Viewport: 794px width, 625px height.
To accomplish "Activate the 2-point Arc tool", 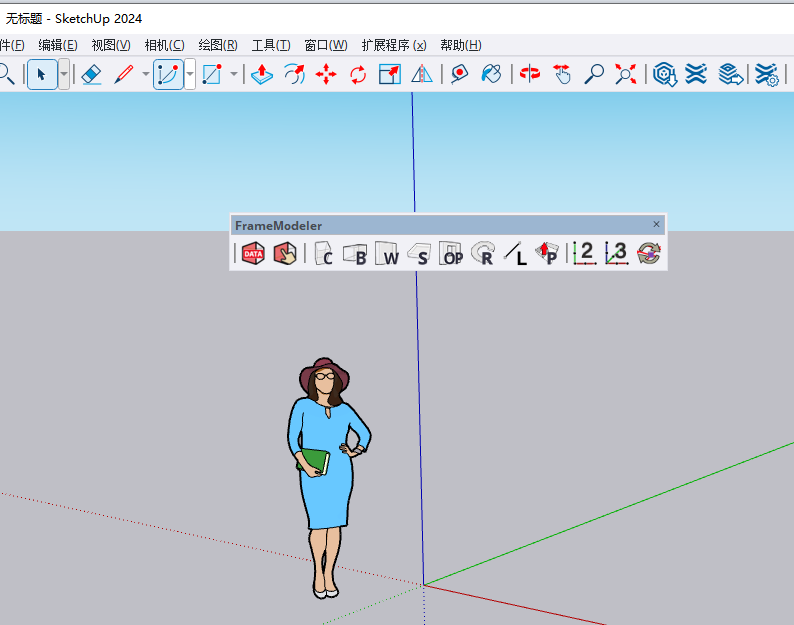I will (x=168, y=74).
